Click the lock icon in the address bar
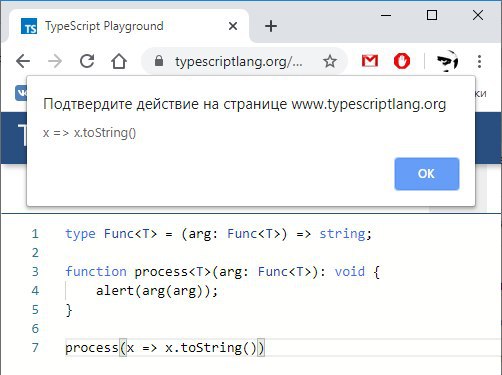The width and height of the screenshot is (502, 375). pyautogui.click(x=159, y=61)
